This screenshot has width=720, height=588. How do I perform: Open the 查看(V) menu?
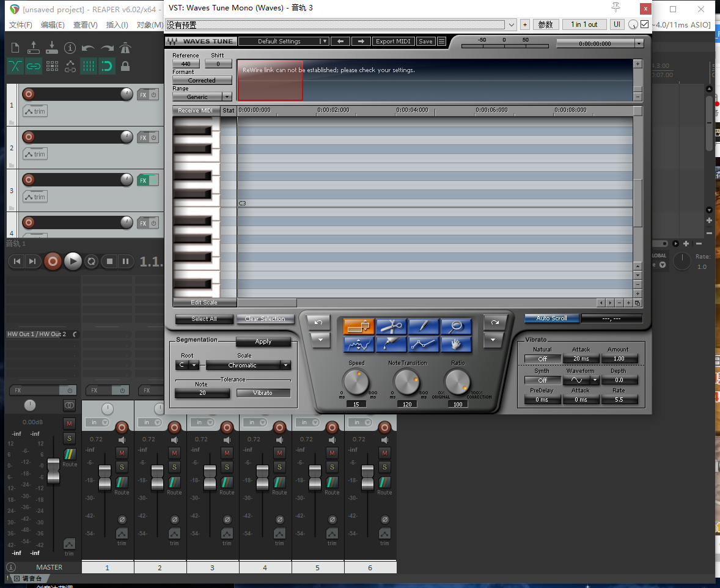[x=86, y=25]
